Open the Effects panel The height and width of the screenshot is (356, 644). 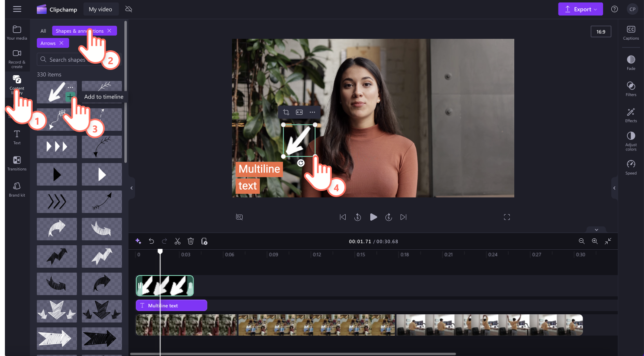pos(631,115)
